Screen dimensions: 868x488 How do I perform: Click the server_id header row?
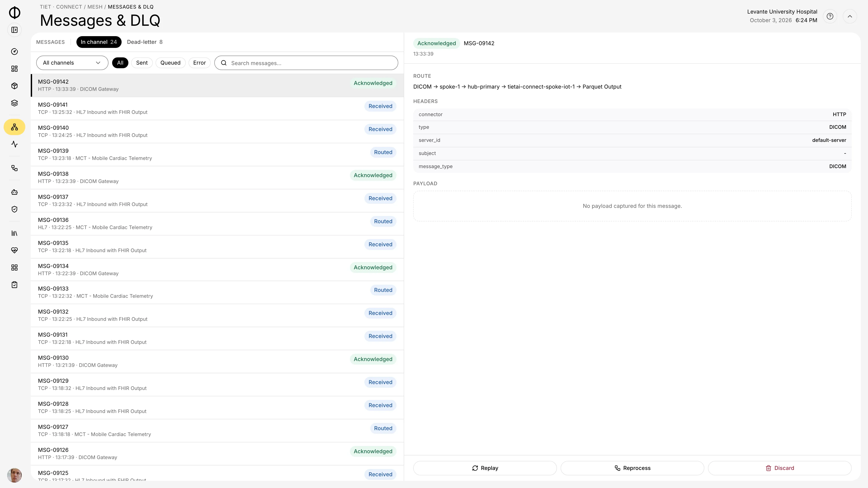[x=632, y=141]
